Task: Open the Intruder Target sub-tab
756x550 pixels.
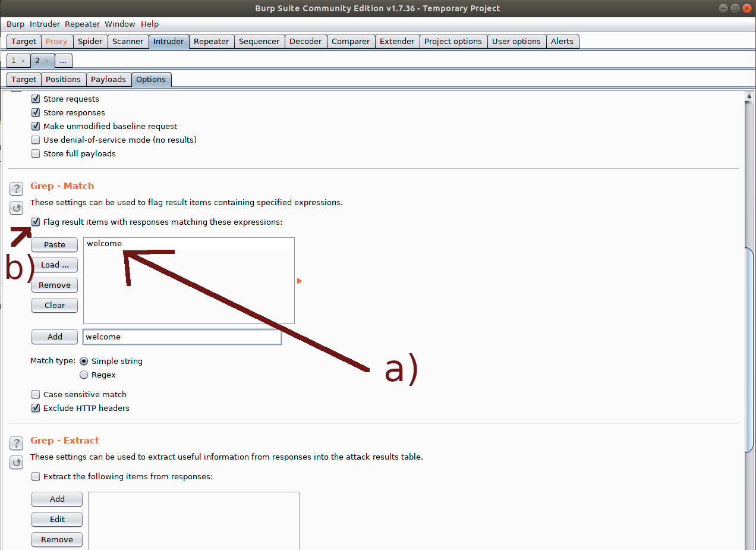Action: 24,79
